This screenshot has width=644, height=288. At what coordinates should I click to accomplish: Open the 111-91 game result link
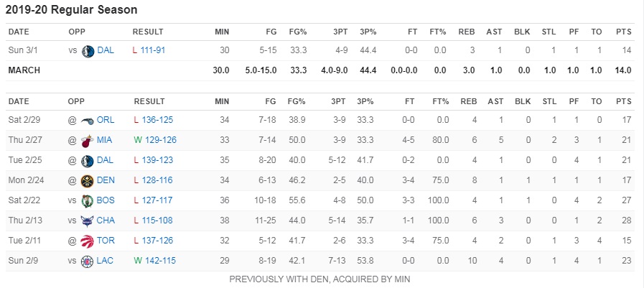(154, 50)
